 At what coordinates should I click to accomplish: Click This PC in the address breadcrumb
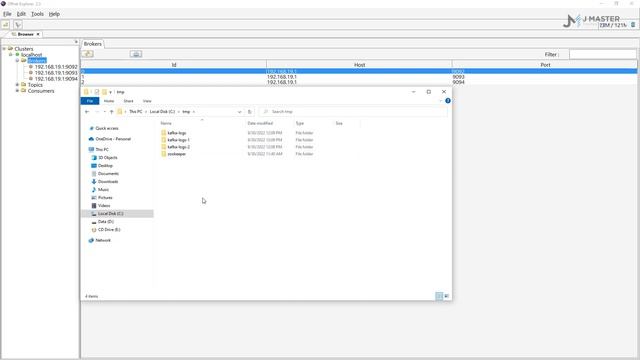point(136,111)
